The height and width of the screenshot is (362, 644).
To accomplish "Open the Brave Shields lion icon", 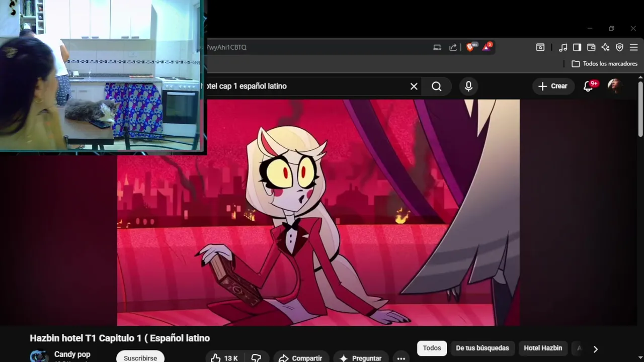I will [x=471, y=47].
